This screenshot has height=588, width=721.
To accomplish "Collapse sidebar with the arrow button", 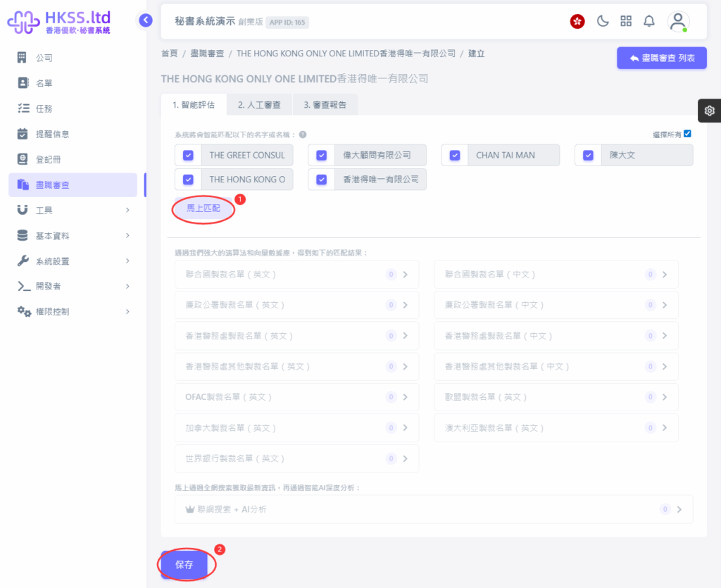I will (146, 20).
